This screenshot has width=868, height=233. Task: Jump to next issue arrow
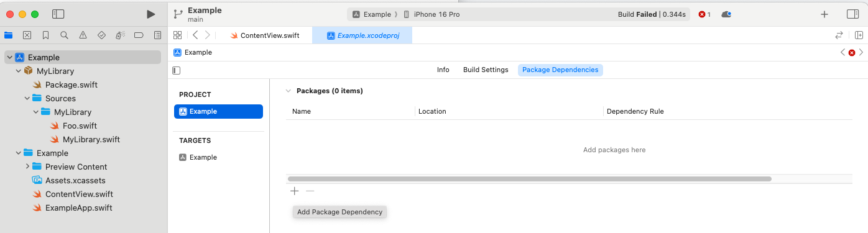[x=861, y=53]
